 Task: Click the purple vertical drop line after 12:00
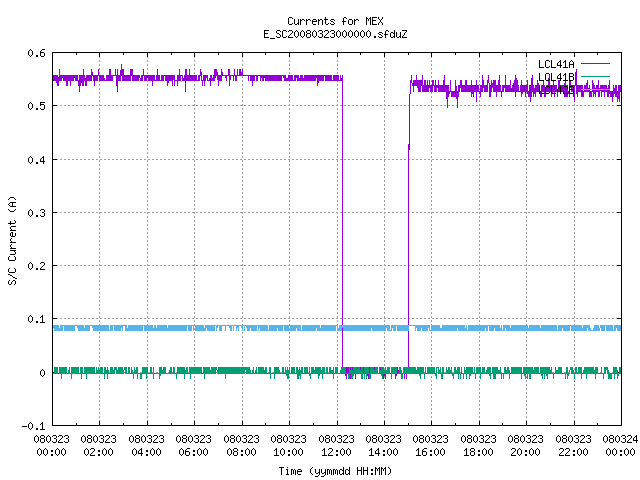[x=342, y=220]
